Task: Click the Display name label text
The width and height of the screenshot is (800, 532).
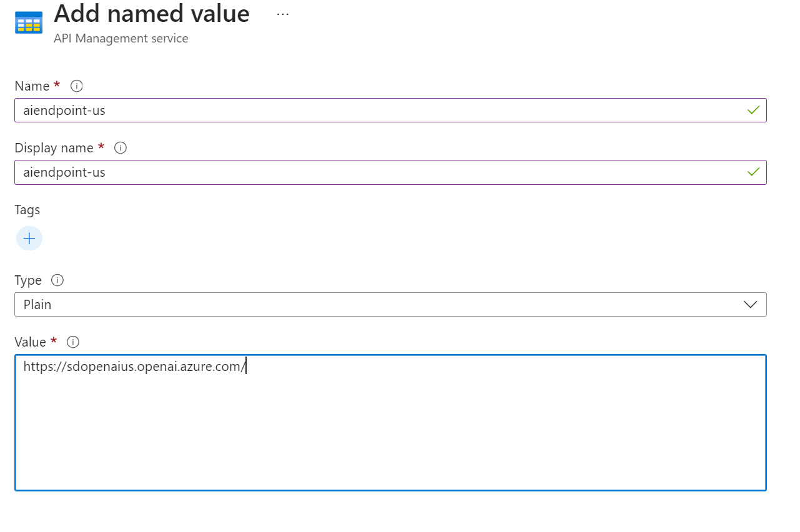Action: tap(54, 148)
